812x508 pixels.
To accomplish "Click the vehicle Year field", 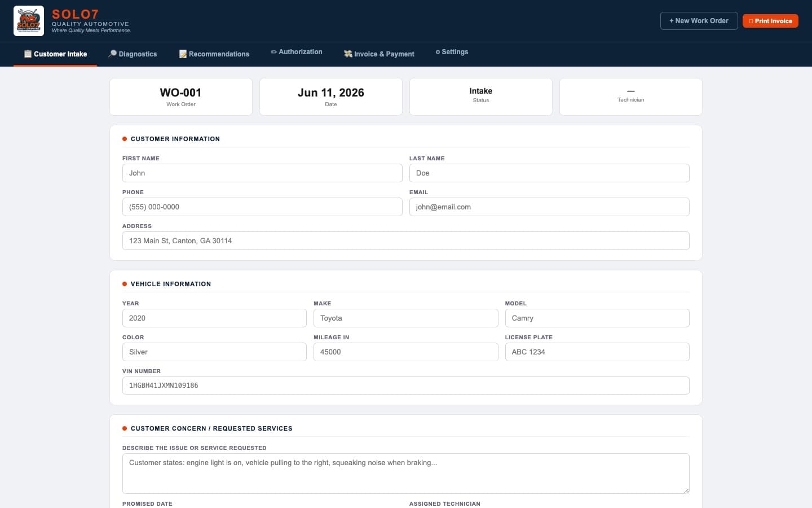I will click(x=214, y=318).
